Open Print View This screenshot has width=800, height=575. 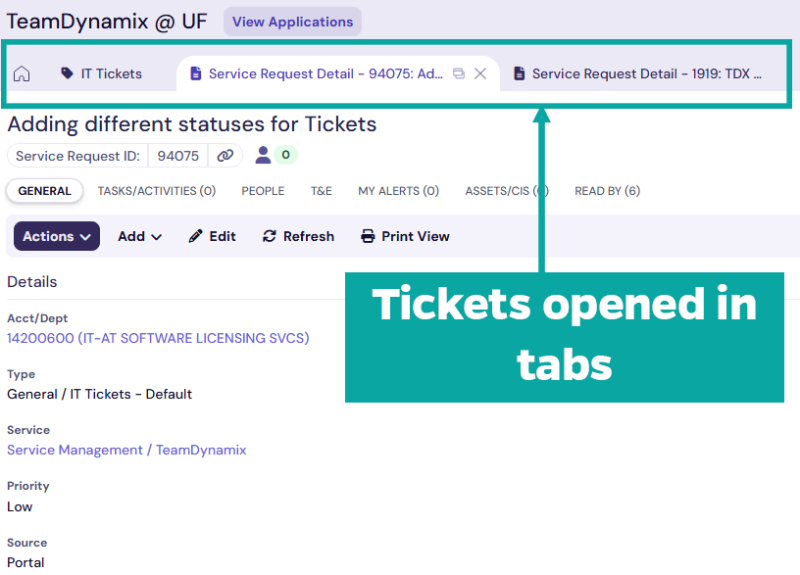[x=405, y=236]
